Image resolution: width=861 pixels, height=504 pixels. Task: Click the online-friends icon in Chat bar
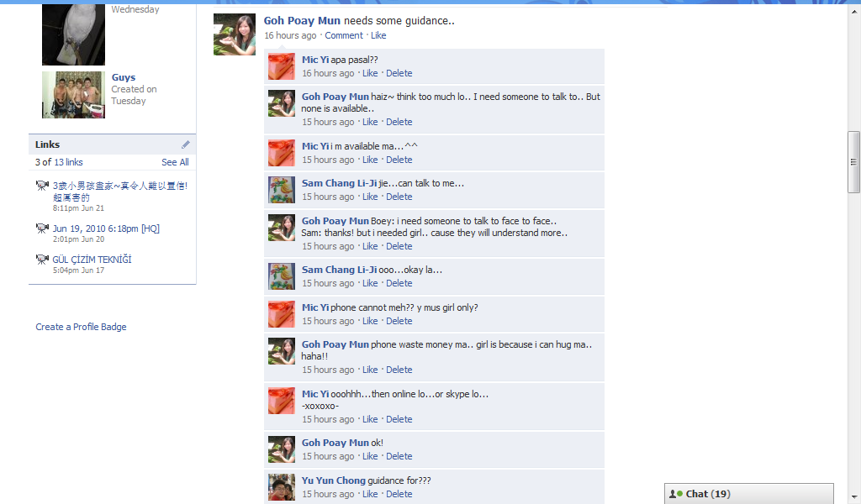click(676, 494)
